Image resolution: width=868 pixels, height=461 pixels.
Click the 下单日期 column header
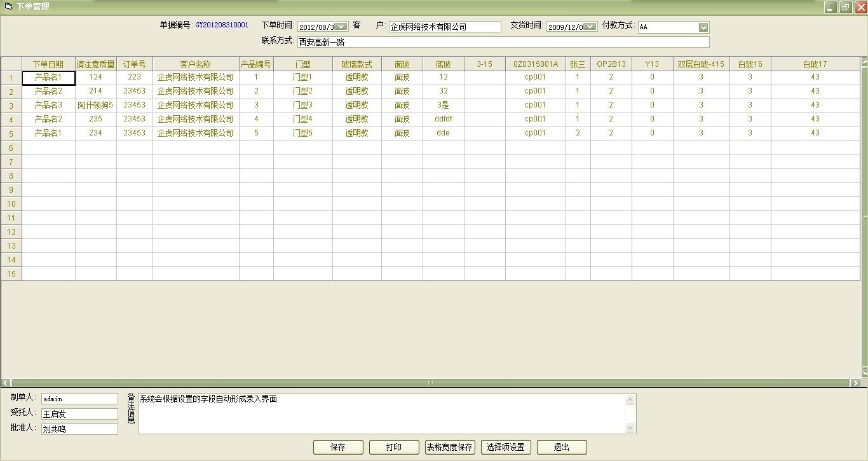48,64
